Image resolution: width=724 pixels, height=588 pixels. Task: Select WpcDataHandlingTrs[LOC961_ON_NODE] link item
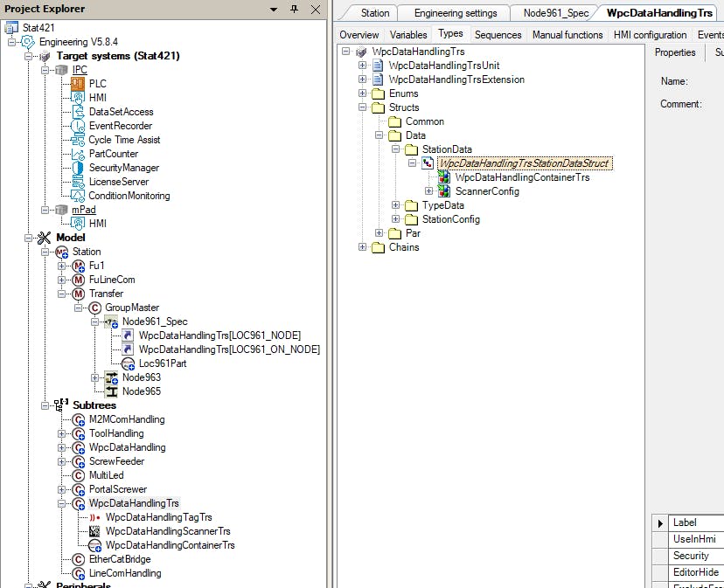pyautogui.click(x=229, y=349)
